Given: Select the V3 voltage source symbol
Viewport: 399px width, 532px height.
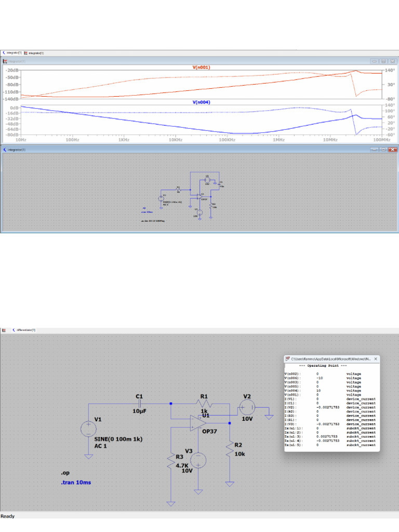Looking at the screenshot, I should pos(198,460).
